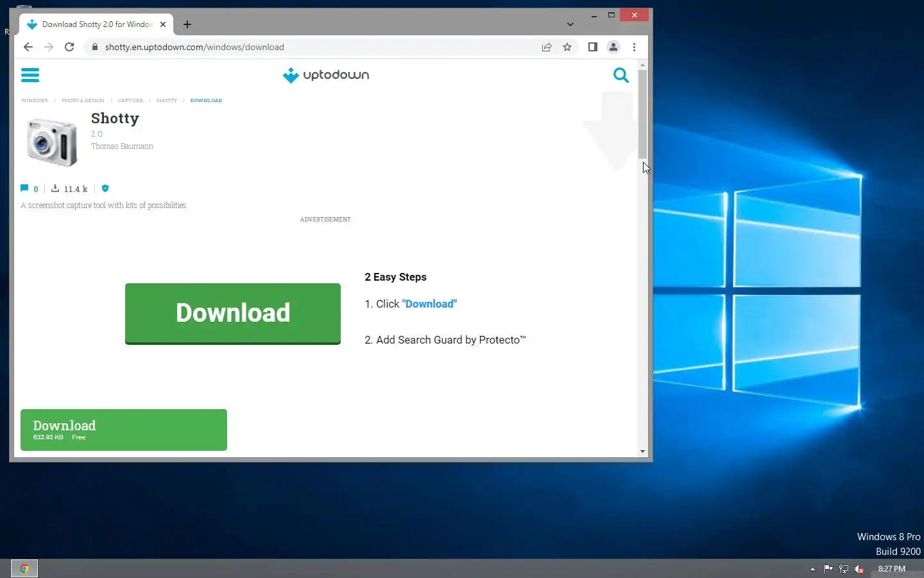Click the network tray icon
Viewport: 924px width, 578px height.
[x=844, y=569]
